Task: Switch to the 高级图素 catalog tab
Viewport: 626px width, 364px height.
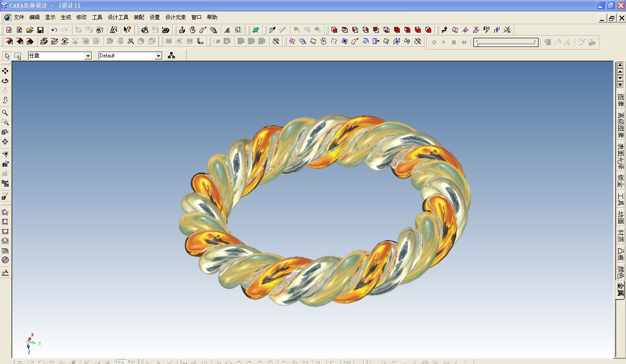Action: (x=620, y=125)
